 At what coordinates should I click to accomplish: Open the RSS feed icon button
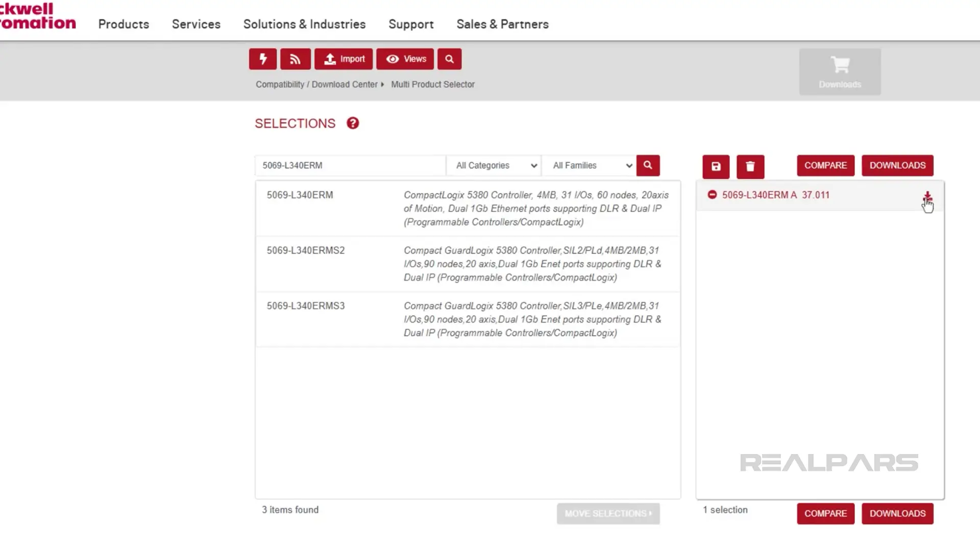295,59
